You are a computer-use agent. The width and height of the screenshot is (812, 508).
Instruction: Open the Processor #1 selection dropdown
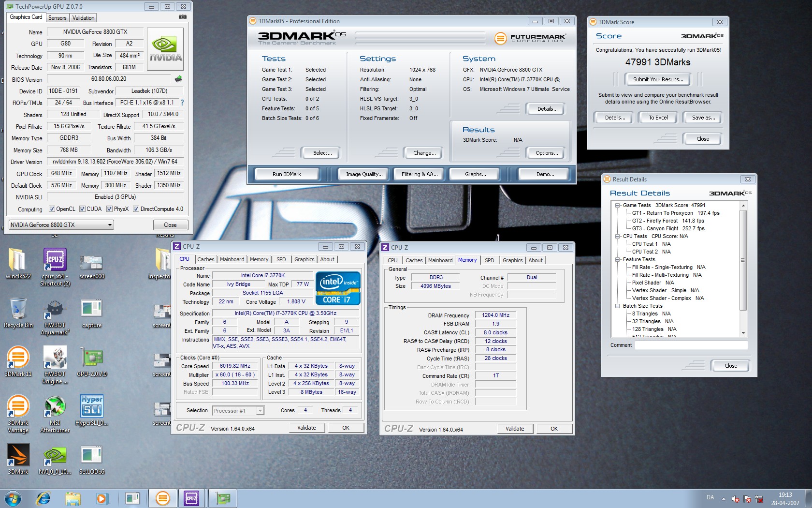238,411
